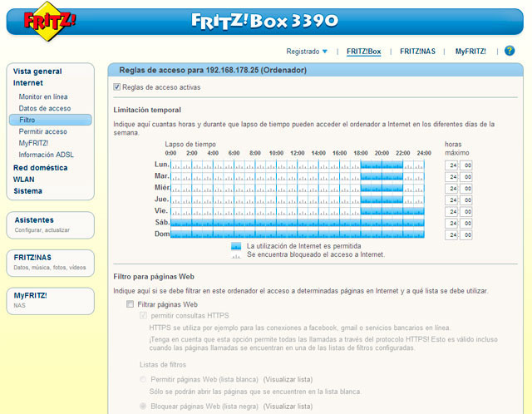Open the Asistentes panel
This screenshot has width=532, height=414.
coord(51,225)
